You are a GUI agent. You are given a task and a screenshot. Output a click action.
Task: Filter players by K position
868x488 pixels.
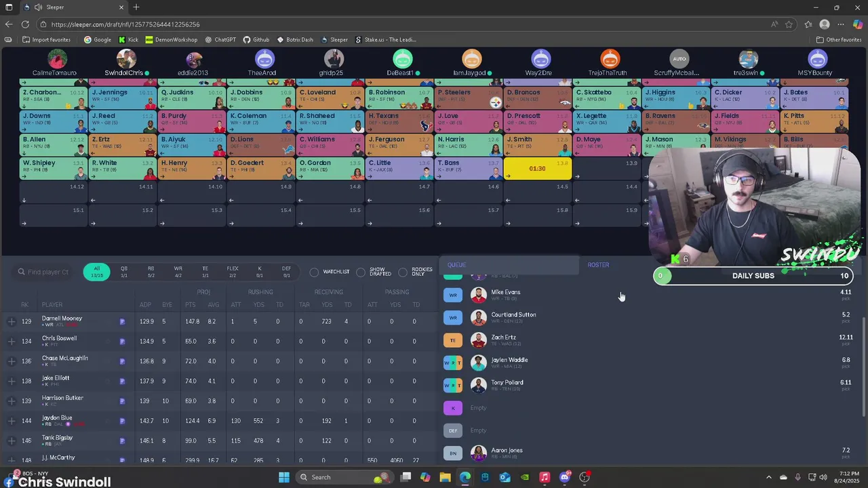pos(259,272)
